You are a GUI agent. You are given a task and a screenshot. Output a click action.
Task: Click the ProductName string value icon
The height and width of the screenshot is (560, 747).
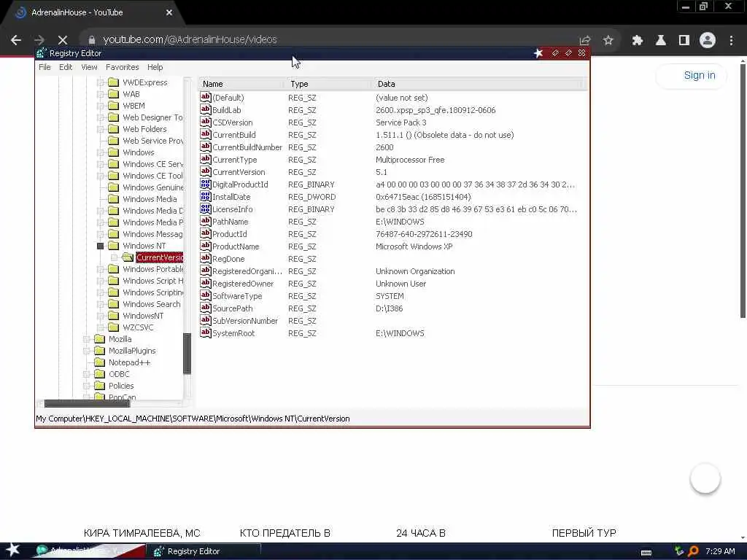point(205,246)
